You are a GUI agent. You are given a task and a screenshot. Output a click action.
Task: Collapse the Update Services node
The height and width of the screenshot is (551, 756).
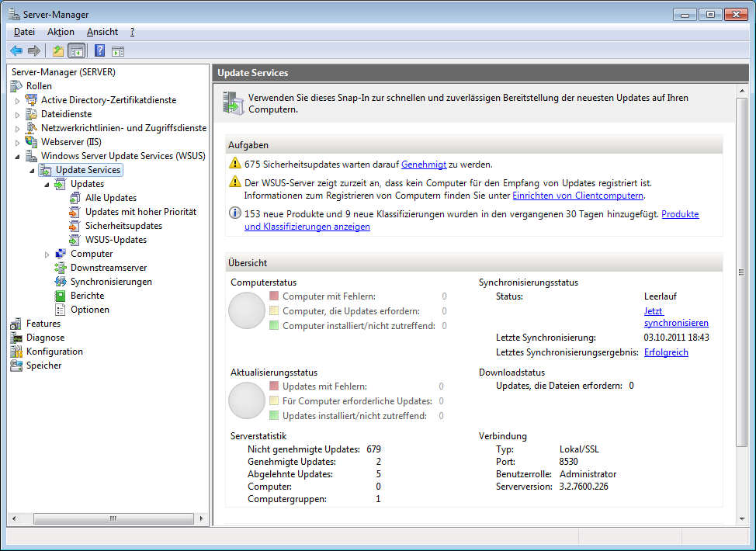33,170
